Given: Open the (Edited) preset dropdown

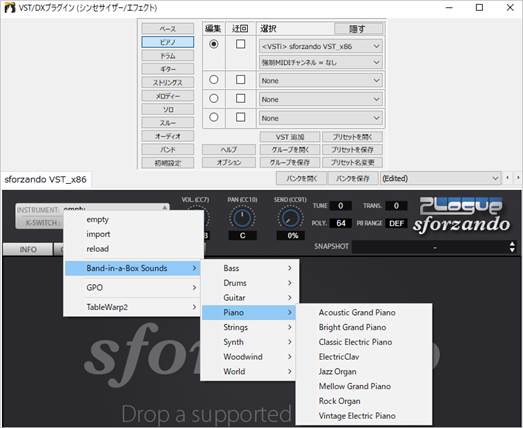Looking at the screenshot, I should [x=441, y=178].
